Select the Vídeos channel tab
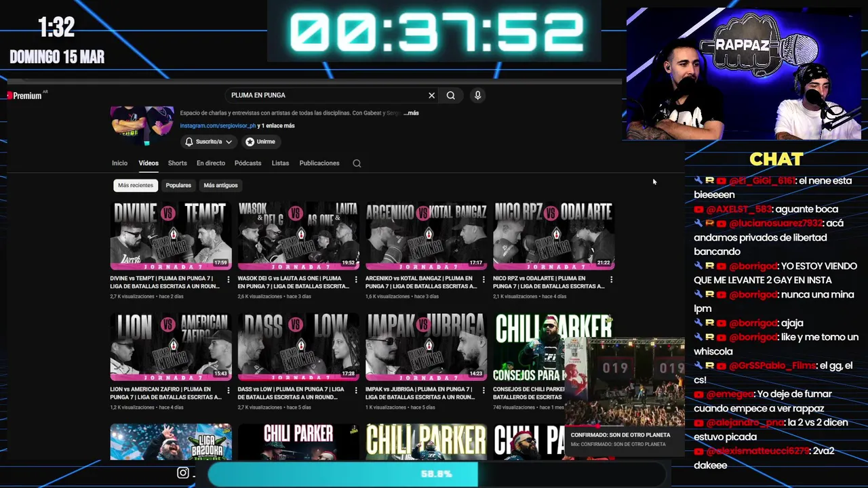The height and width of the screenshot is (488, 868). click(149, 163)
